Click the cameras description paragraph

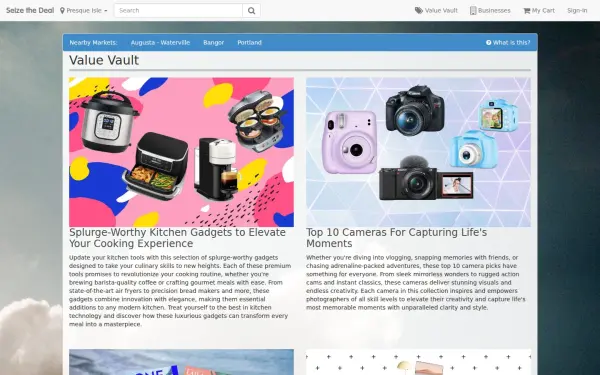pyautogui.click(x=416, y=282)
